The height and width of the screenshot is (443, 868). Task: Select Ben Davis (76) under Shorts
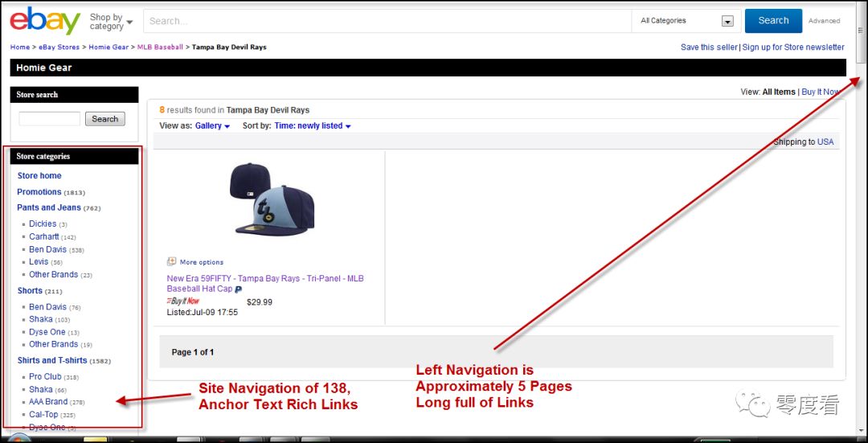[x=47, y=307]
